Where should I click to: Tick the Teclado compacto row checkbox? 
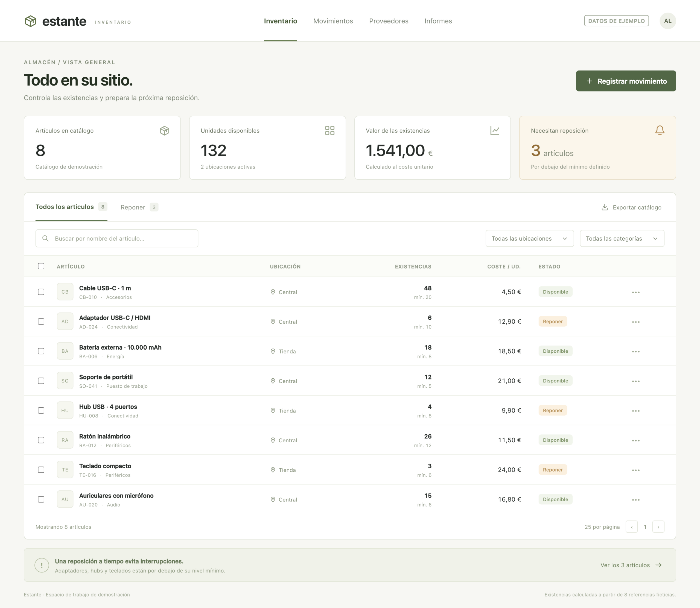(41, 470)
